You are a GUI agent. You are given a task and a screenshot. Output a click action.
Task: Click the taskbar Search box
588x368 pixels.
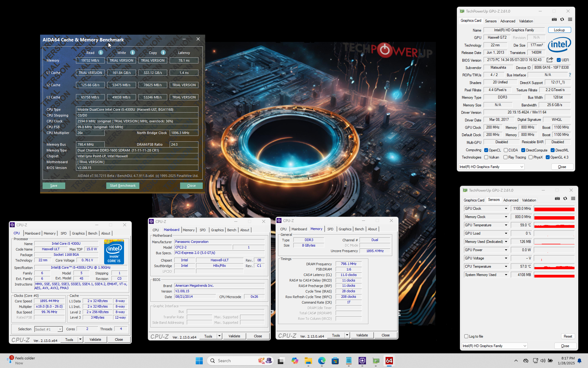pos(240,361)
